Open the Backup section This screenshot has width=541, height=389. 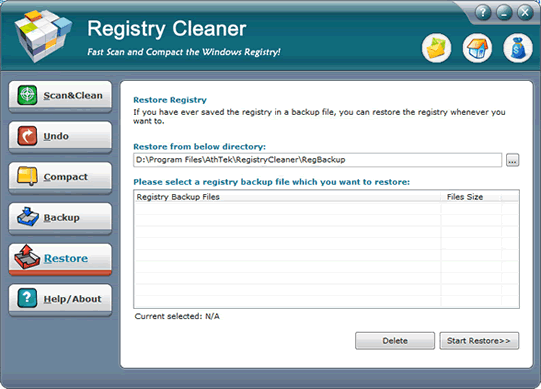(x=60, y=218)
